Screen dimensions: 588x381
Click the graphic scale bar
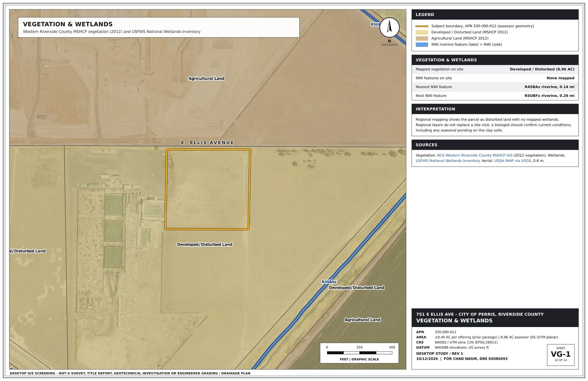click(359, 353)
